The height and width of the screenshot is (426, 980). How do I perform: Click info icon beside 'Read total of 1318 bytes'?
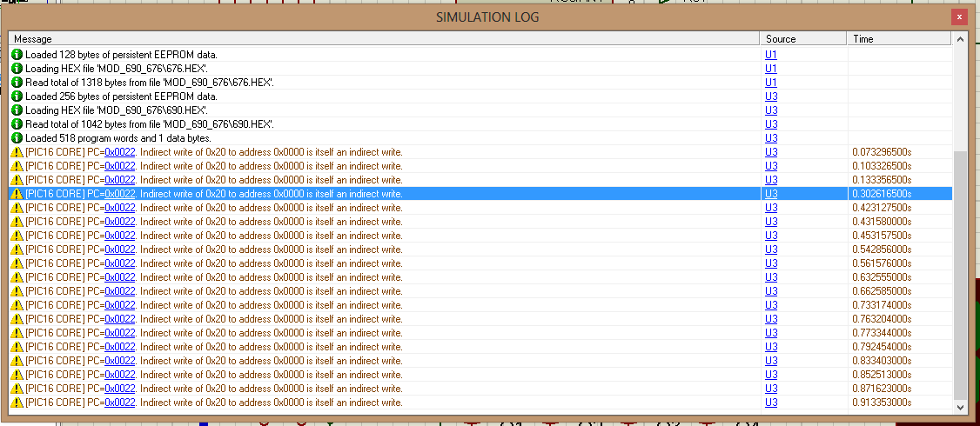click(x=17, y=83)
